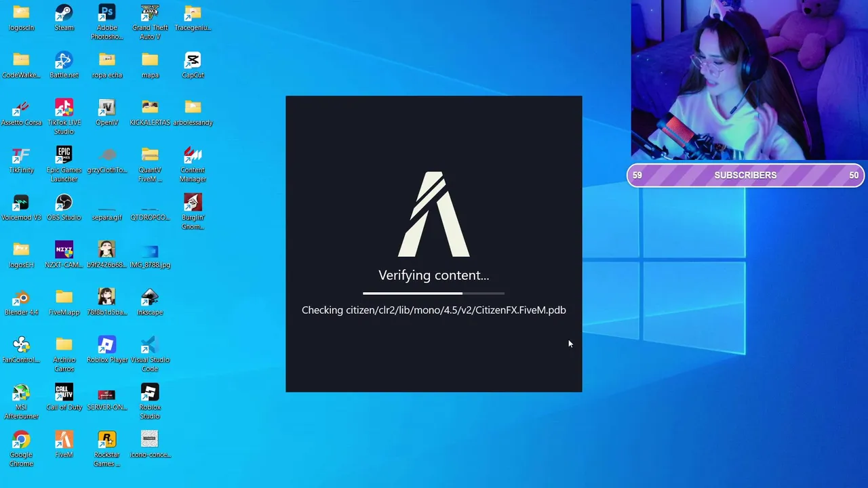868x488 pixels.
Task: Select the 78f8b1d5ba image file
Action: 106,303
